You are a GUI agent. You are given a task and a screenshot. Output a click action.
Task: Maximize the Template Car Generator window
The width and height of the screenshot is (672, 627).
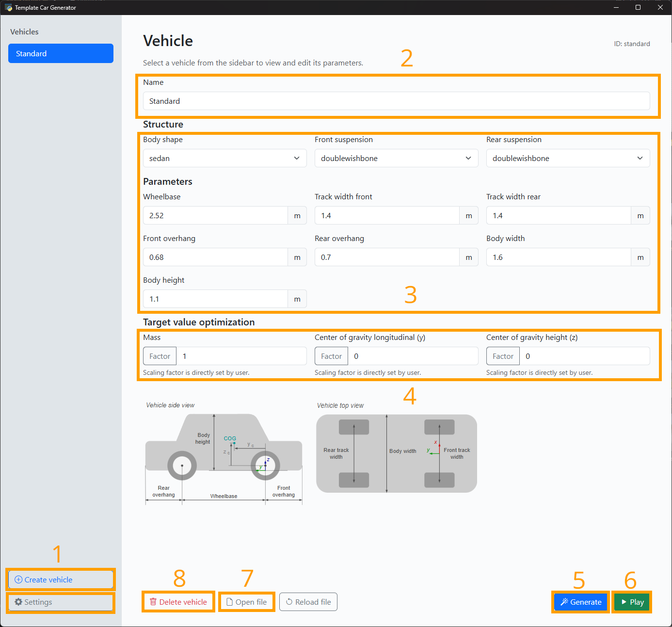click(638, 7)
